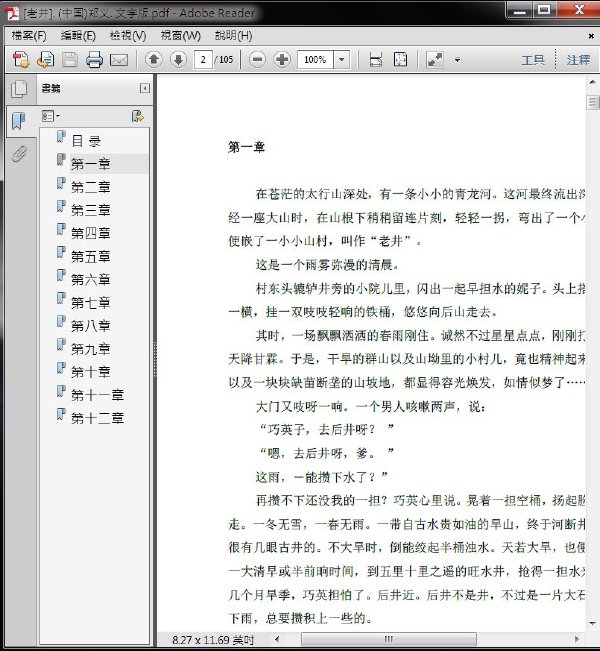Viewport: 600px width, 651px height.
Task: Close the document with menu bar X
Action: pos(591,36)
